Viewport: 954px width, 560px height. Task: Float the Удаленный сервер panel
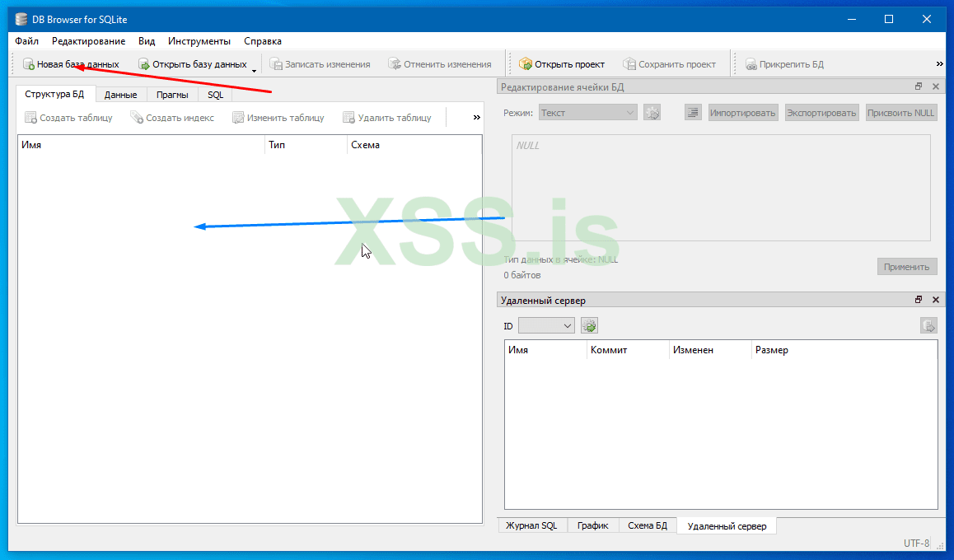click(x=918, y=300)
